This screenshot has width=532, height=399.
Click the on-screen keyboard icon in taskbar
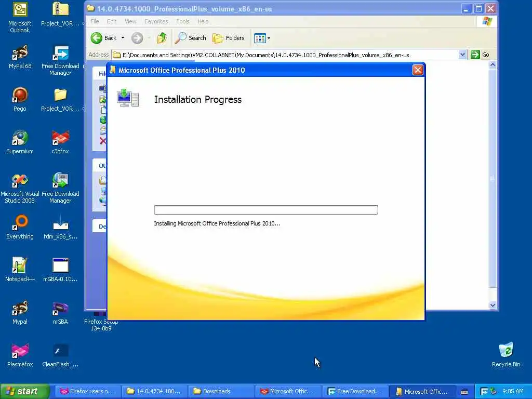point(464,392)
